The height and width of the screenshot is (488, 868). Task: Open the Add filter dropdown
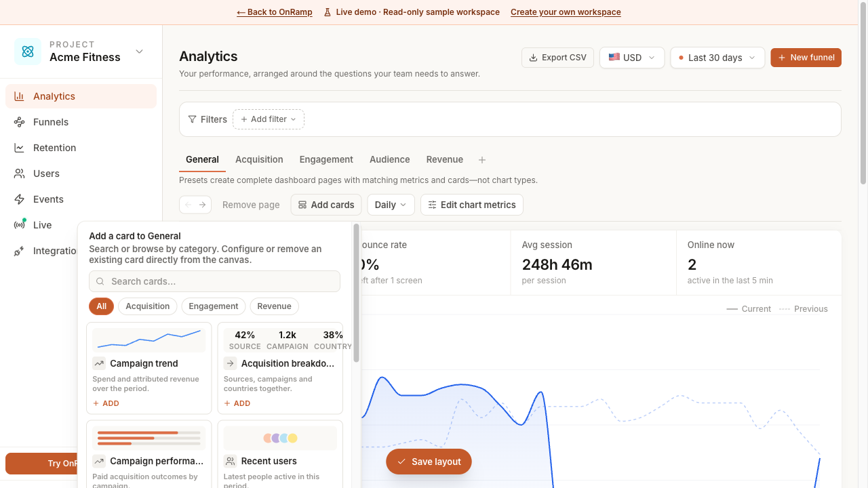click(269, 119)
